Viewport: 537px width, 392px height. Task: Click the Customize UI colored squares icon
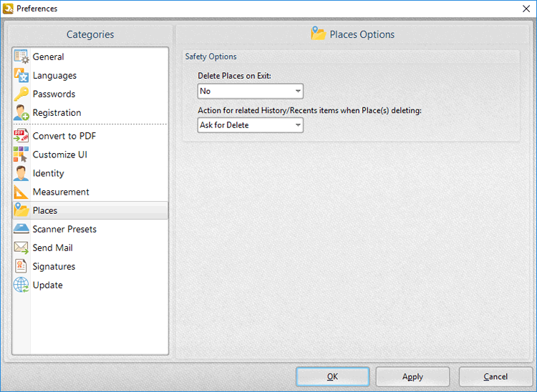tap(21, 155)
